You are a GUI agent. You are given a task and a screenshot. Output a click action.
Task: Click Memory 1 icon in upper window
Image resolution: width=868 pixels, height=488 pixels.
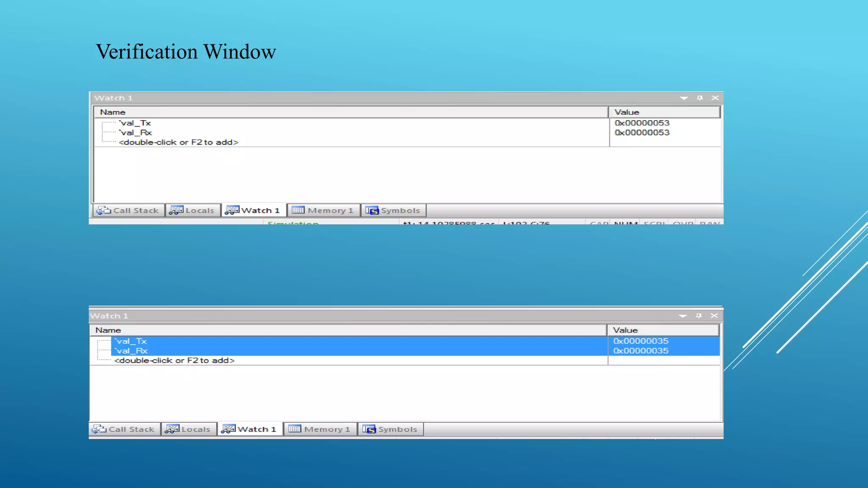298,211
